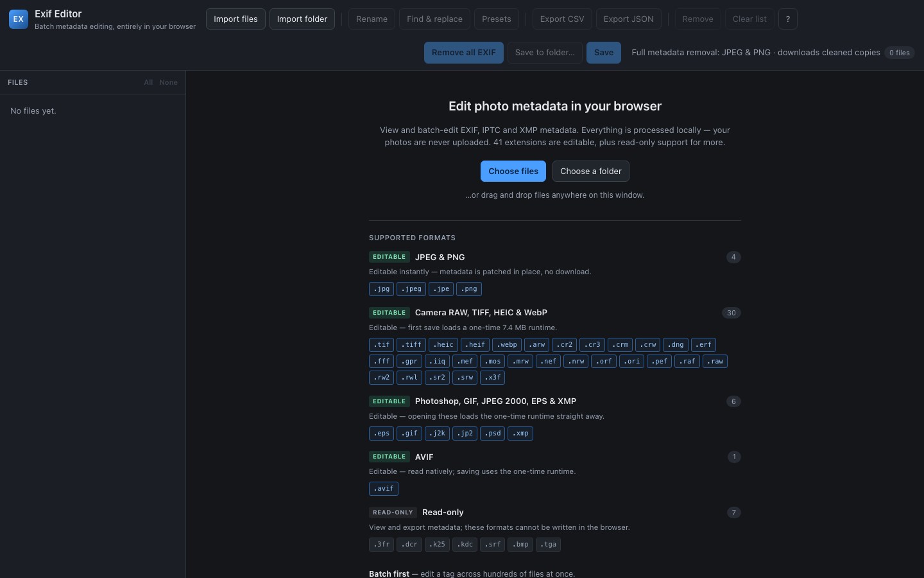This screenshot has width=924, height=578.
Task: Click the Choose a folder button
Action: coord(591,171)
